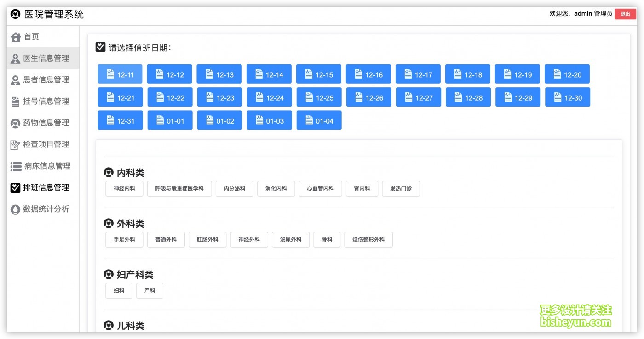Image resolution: width=644 pixels, height=339 pixels.
Task: Open the 首页 menu item
Action: pyautogui.click(x=43, y=37)
